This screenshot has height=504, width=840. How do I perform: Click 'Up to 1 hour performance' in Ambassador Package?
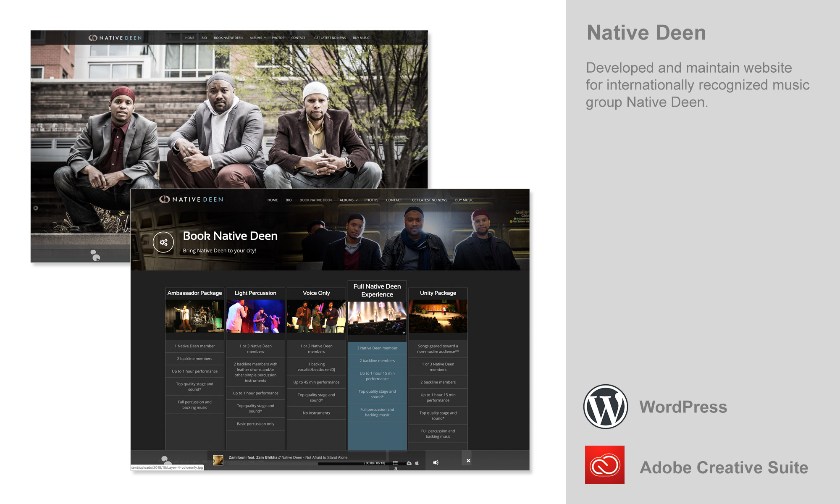tap(194, 371)
